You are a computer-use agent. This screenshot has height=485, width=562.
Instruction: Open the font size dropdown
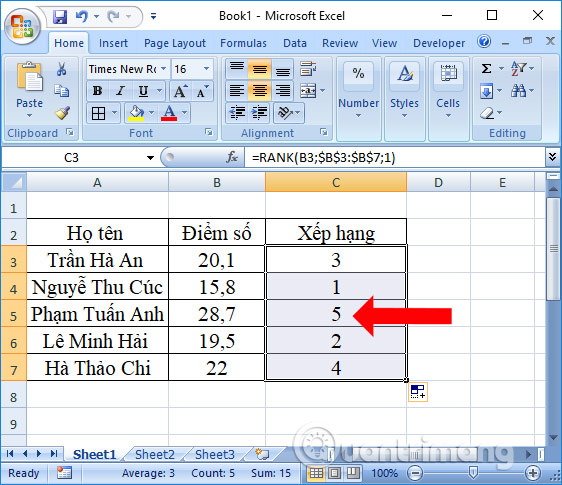(206, 68)
